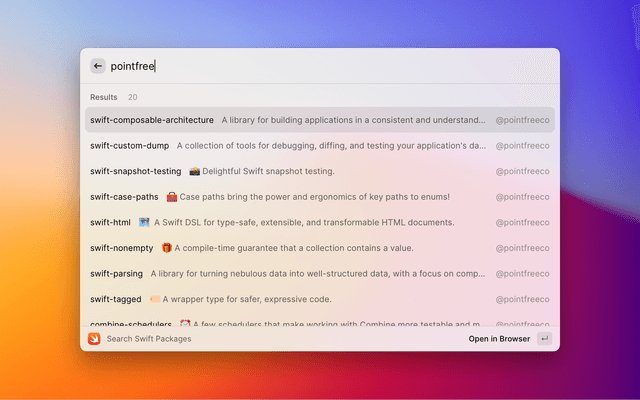Click the return key icon
The width and height of the screenshot is (640, 400).
[x=544, y=339]
